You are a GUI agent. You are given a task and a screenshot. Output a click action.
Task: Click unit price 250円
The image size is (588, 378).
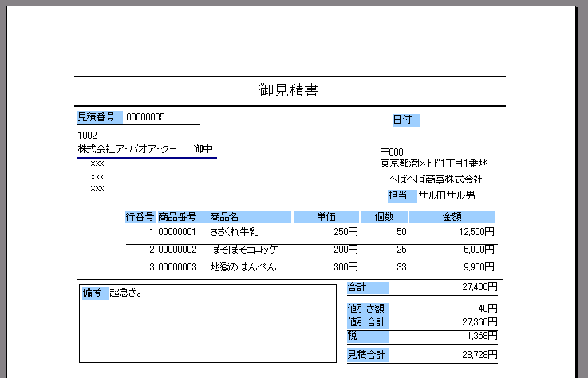pyautogui.click(x=345, y=232)
